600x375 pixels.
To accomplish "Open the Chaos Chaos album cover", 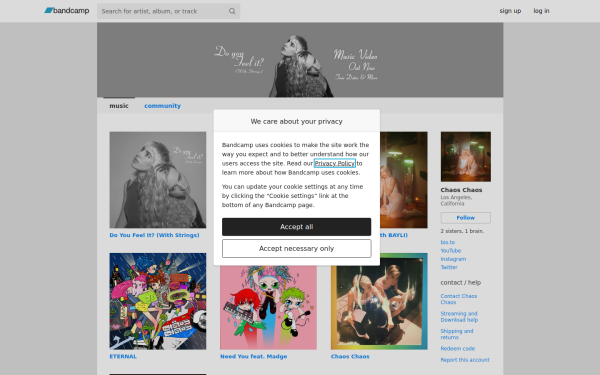I will coord(379,301).
